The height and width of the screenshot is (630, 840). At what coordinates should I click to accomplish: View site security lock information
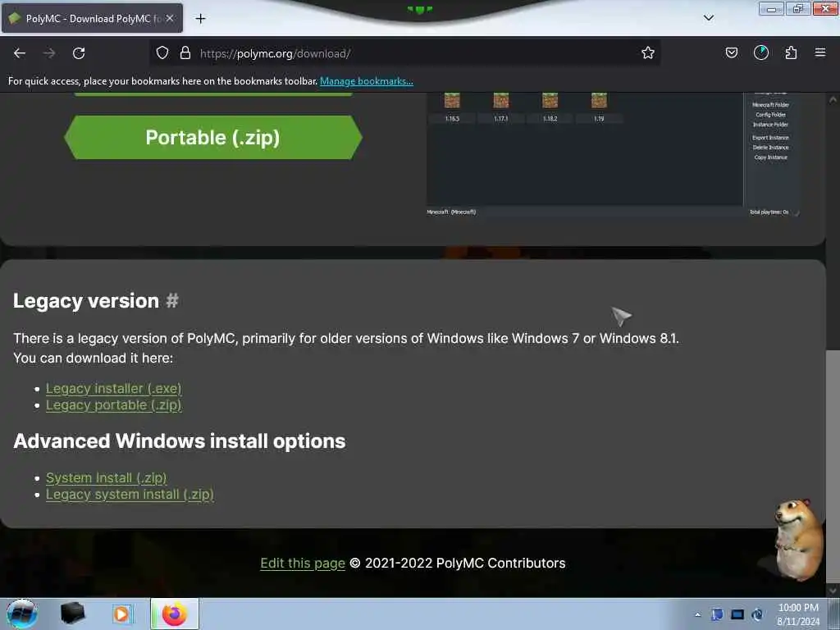click(185, 53)
